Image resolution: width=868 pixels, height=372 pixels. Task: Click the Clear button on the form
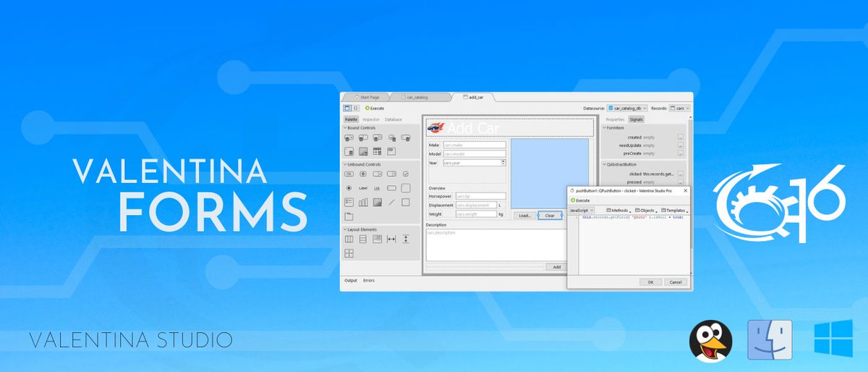(550, 215)
